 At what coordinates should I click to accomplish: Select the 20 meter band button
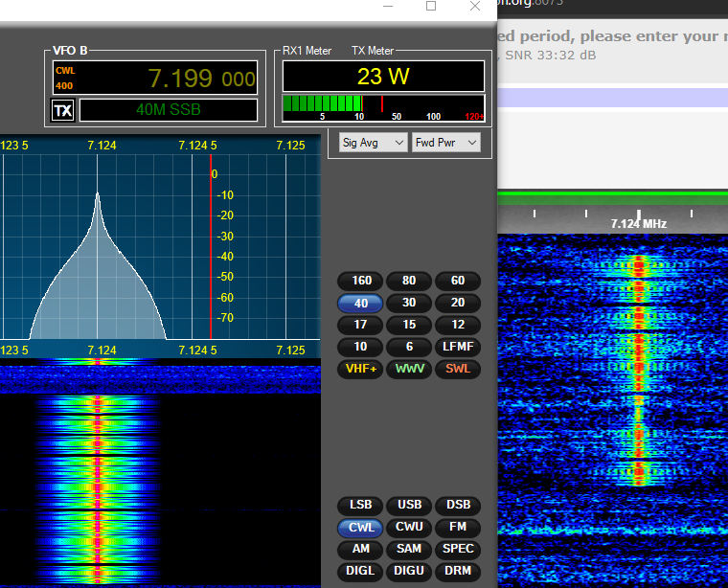click(x=458, y=303)
